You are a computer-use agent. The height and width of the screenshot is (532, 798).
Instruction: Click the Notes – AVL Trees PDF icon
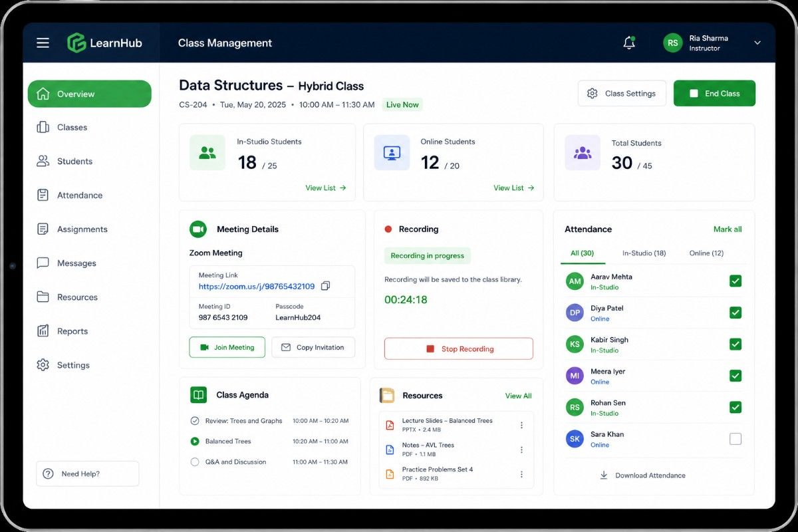[390, 450]
